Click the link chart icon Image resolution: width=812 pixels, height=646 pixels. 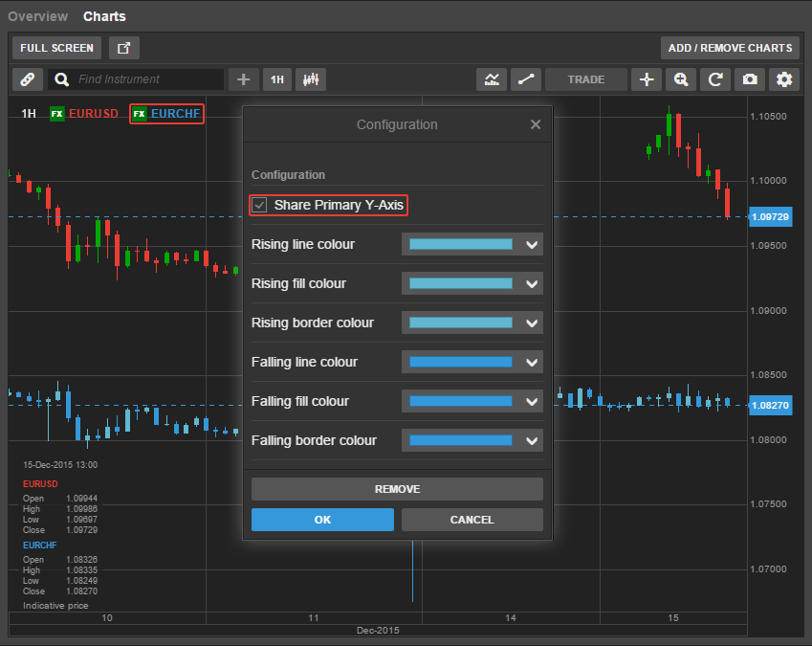pos(27,79)
